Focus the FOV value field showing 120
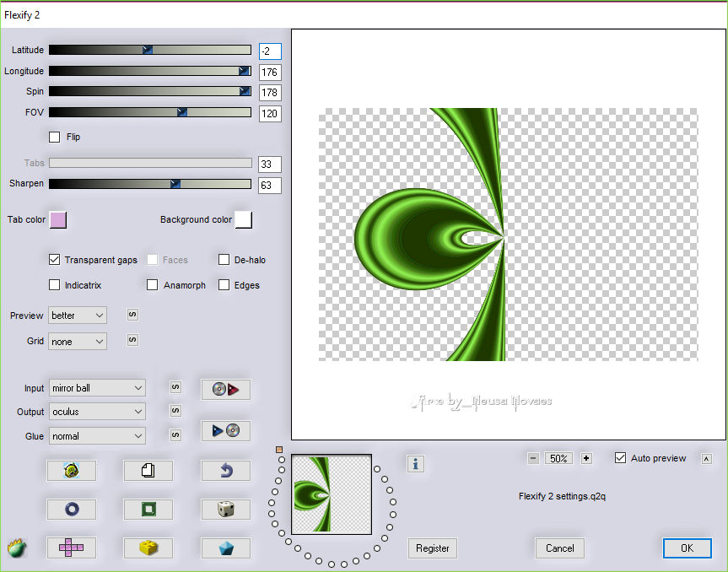Image resolution: width=728 pixels, height=572 pixels. tap(270, 113)
